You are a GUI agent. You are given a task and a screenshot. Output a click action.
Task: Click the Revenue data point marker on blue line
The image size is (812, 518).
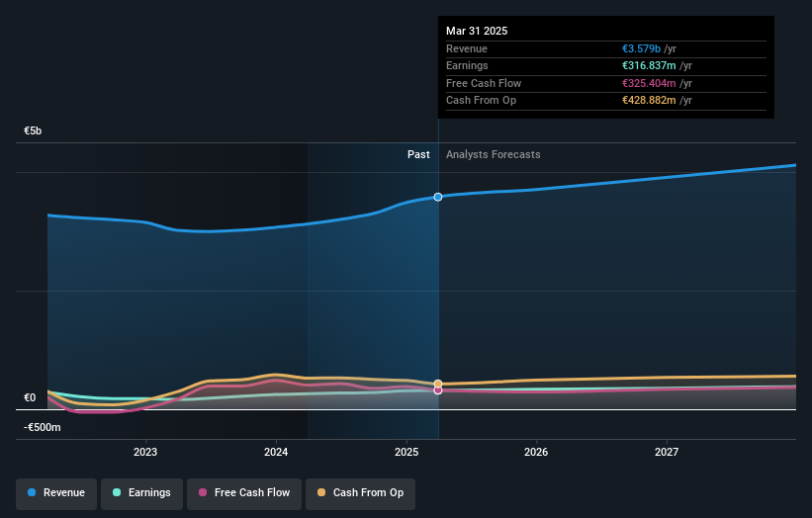438,197
